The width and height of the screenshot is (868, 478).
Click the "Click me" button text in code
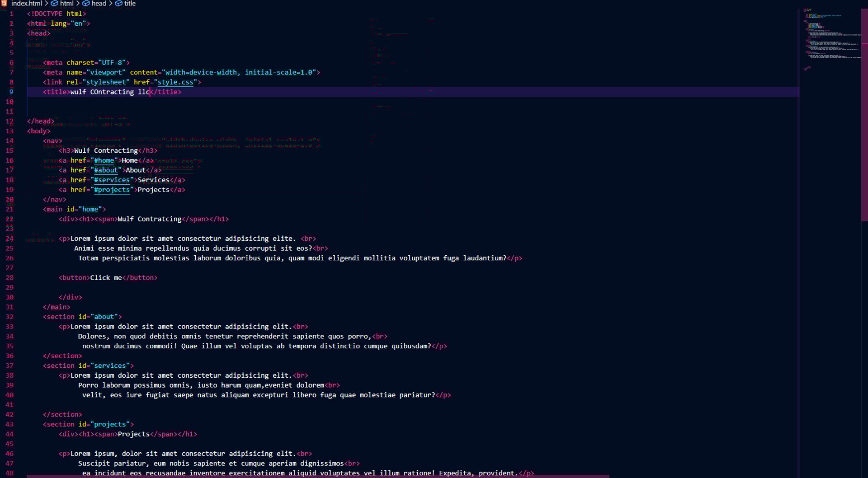pos(106,278)
